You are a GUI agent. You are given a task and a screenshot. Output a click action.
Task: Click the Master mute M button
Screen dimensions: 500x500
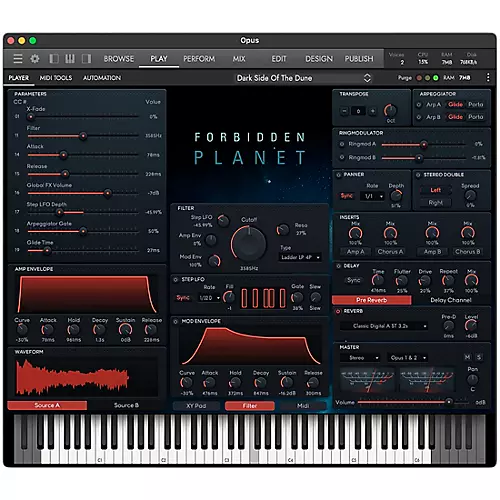pyautogui.click(x=467, y=357)
